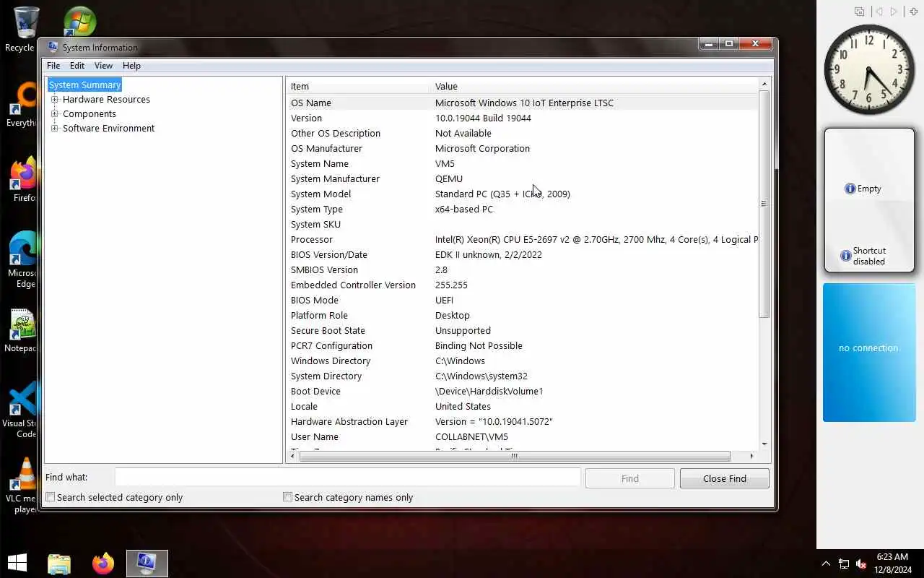Click the analog clock gadget
This screenshot has height=578, width=924.
tap(869, 69)
